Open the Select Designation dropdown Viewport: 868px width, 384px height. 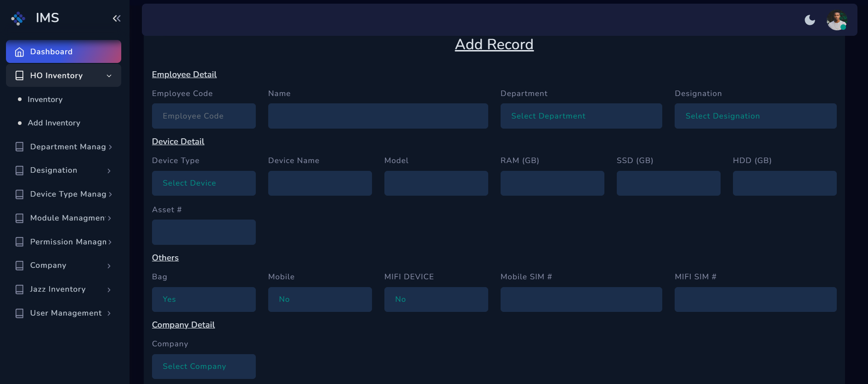(755, 116)
